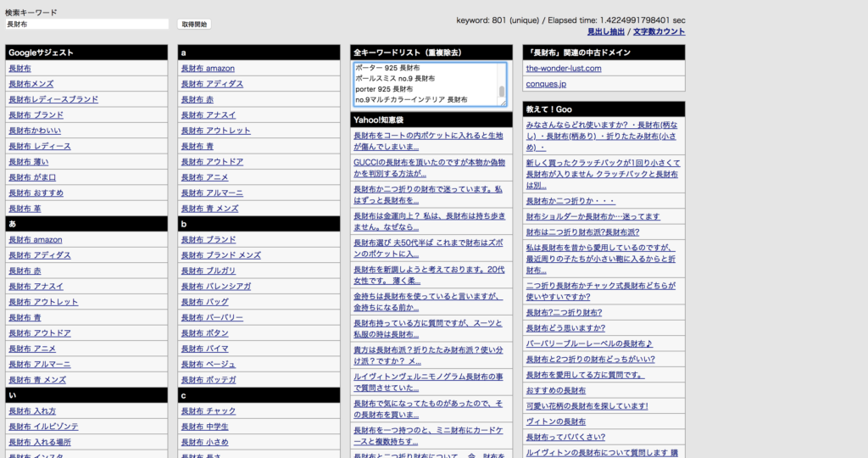Click inside the 全キーワードリスト text area

coord(424,84)
